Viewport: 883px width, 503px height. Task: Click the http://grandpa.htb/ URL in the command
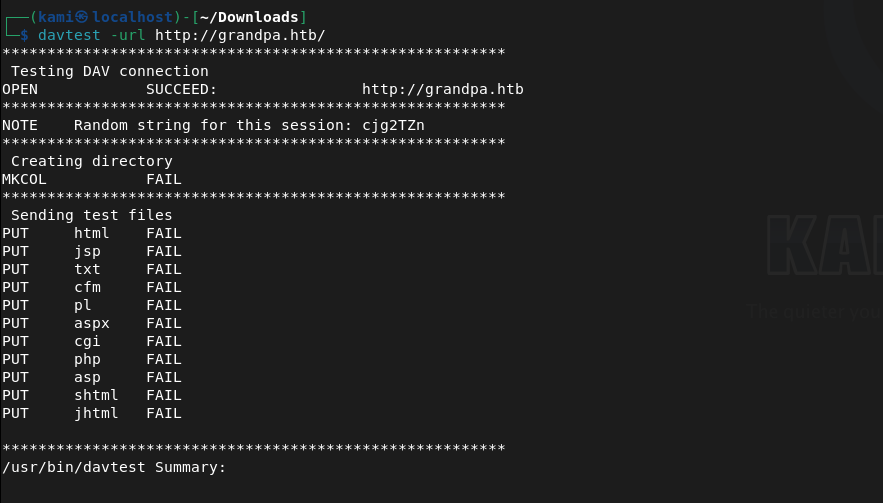[x=240, y=35]
